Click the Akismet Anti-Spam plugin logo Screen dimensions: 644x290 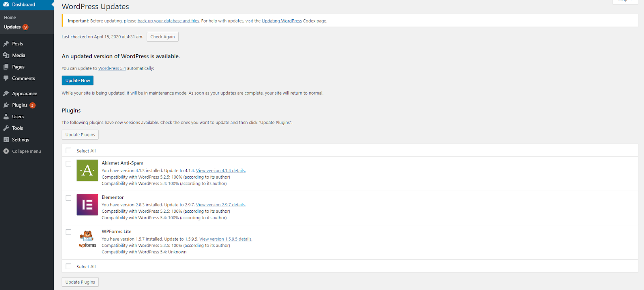(87, 171)
